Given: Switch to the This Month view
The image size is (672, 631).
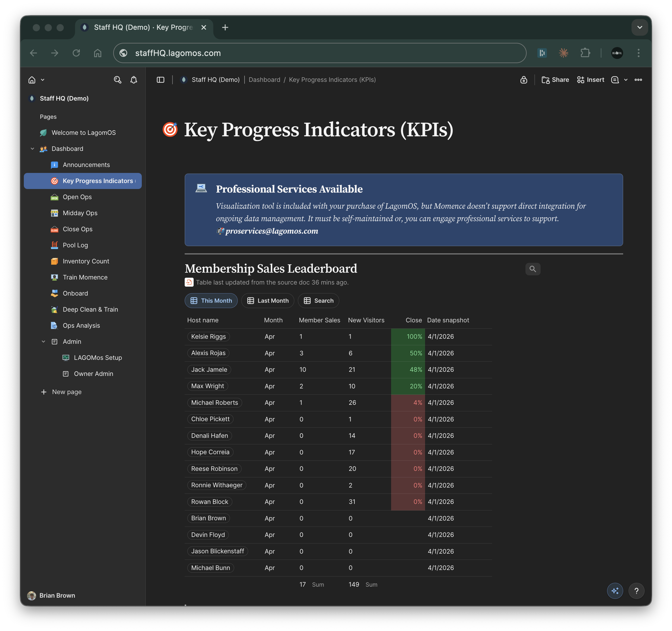Looking at the screenshot, I should pos(211,301).
